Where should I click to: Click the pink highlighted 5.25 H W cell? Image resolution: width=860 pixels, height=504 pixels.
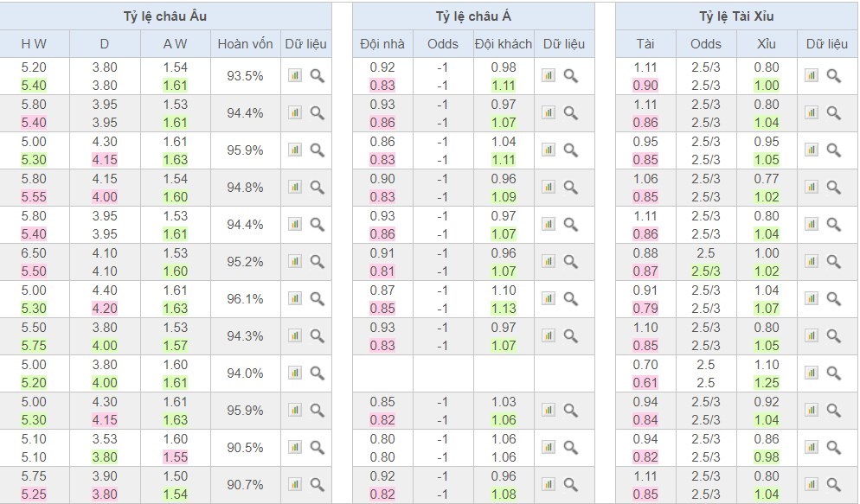point(34,494)
